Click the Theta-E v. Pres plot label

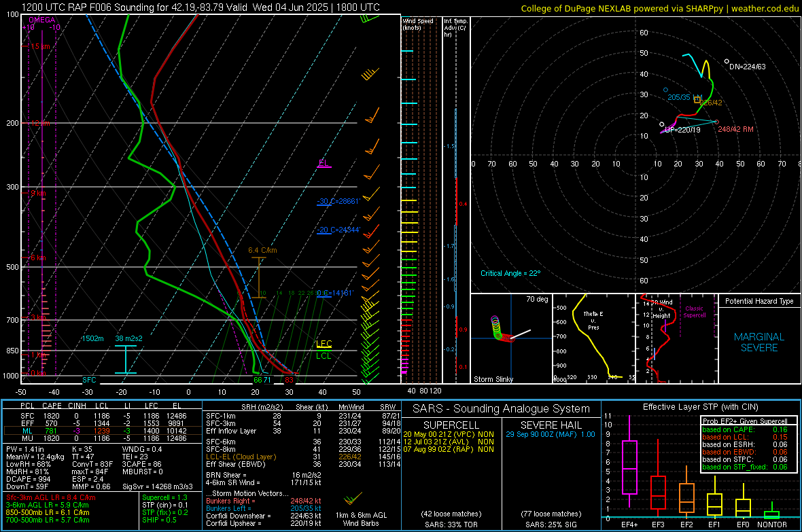[x=593, y=320]
